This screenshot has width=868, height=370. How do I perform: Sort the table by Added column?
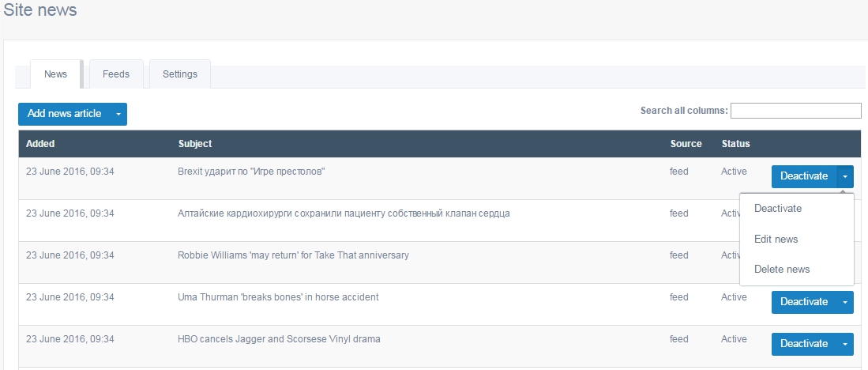[x=40, y=144]
